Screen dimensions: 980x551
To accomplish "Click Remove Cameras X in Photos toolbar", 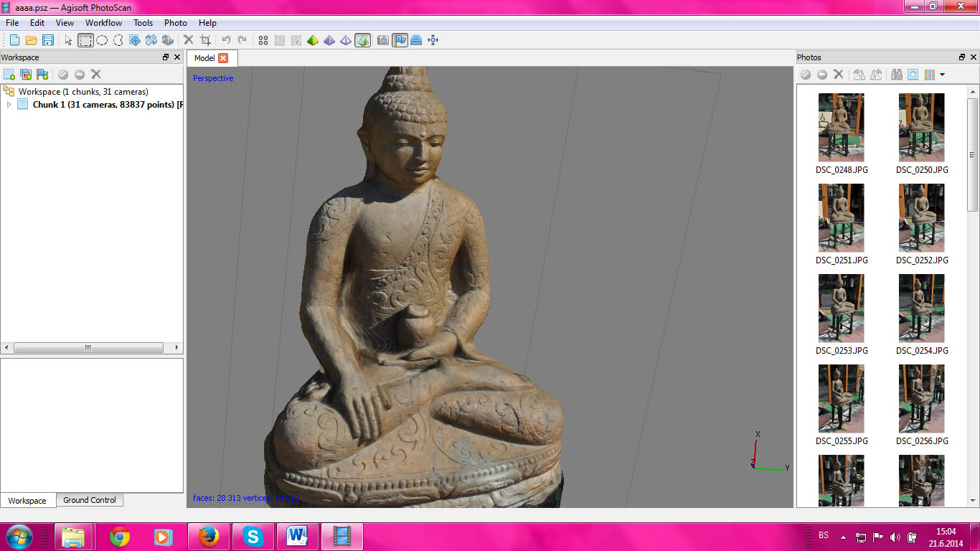I will coord(838,74).
